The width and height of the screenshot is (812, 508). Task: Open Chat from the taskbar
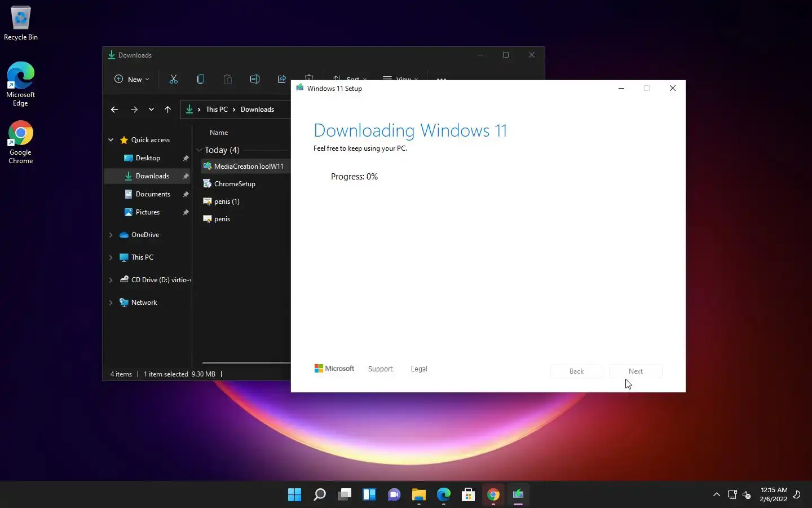point(394,495)
